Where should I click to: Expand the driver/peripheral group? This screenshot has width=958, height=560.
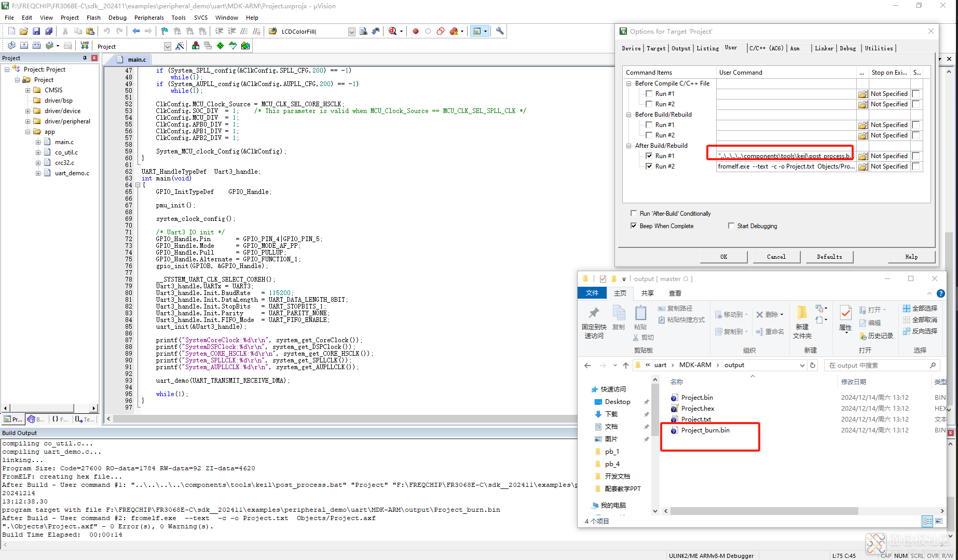28,121
